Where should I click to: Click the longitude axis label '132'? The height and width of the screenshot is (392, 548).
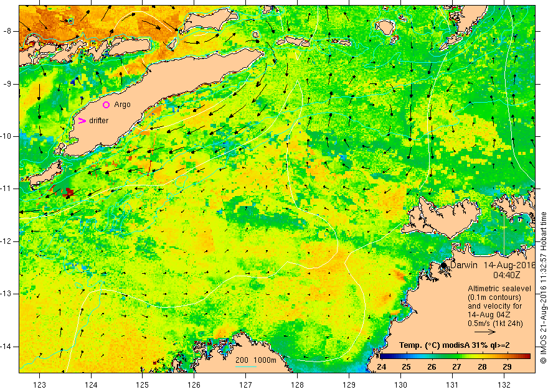504,385
